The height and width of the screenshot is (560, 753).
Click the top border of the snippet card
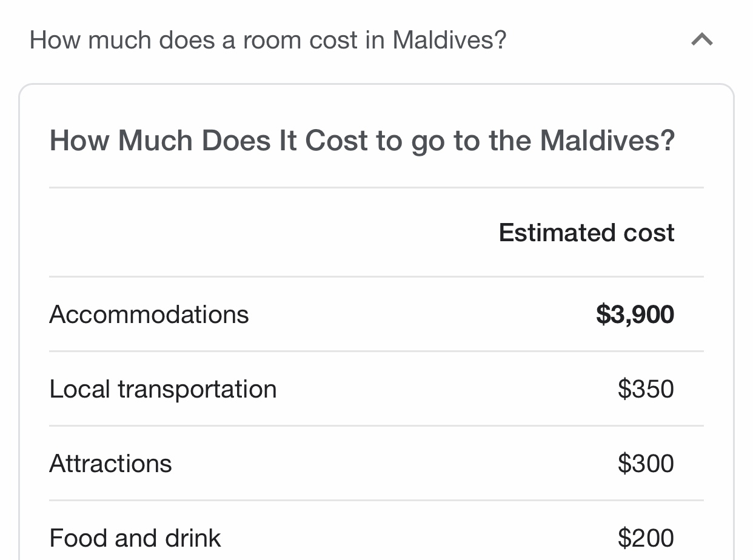[376, 85]
